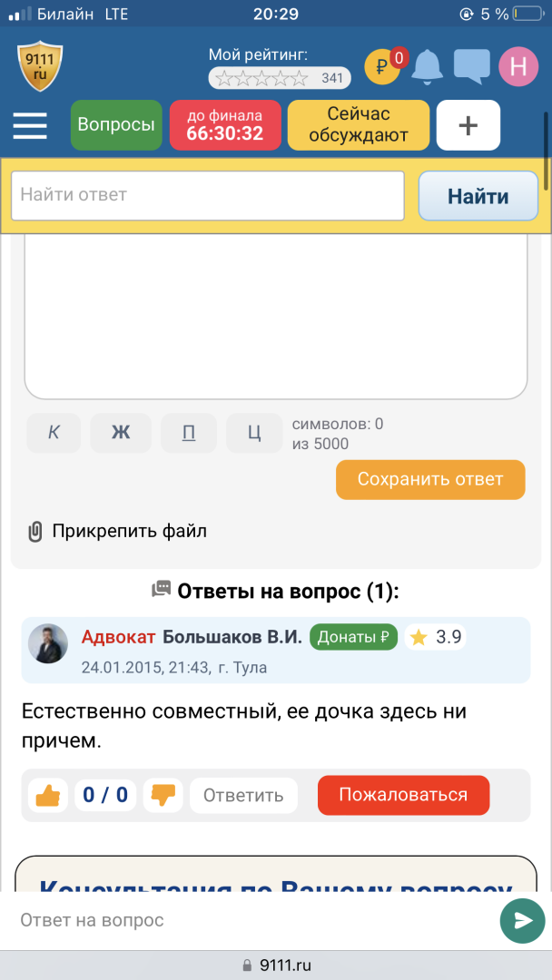Click the red Пожаловаться button
Viewport: 552px width, 980px height.
point(403,795)
